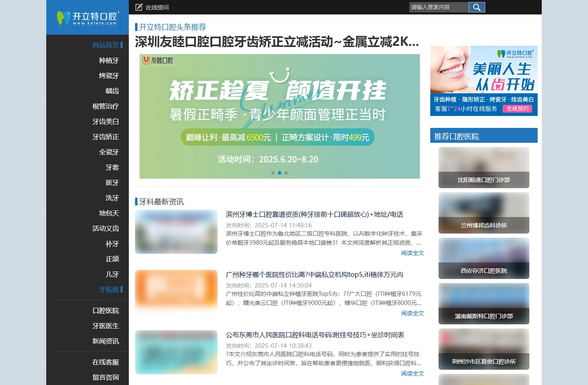The image size is (588, 385).
Task: Open the 广州种牙 article title
Action: (x=314, y=274)
